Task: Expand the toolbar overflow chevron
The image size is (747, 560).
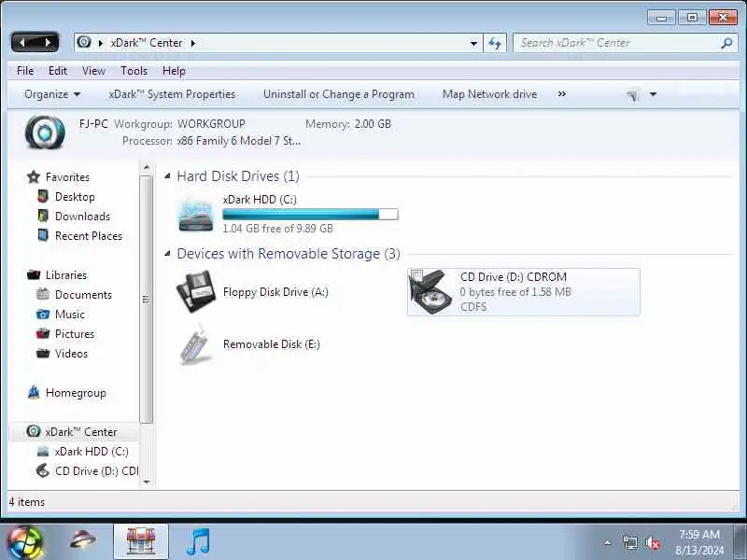Action: point(562,94)
